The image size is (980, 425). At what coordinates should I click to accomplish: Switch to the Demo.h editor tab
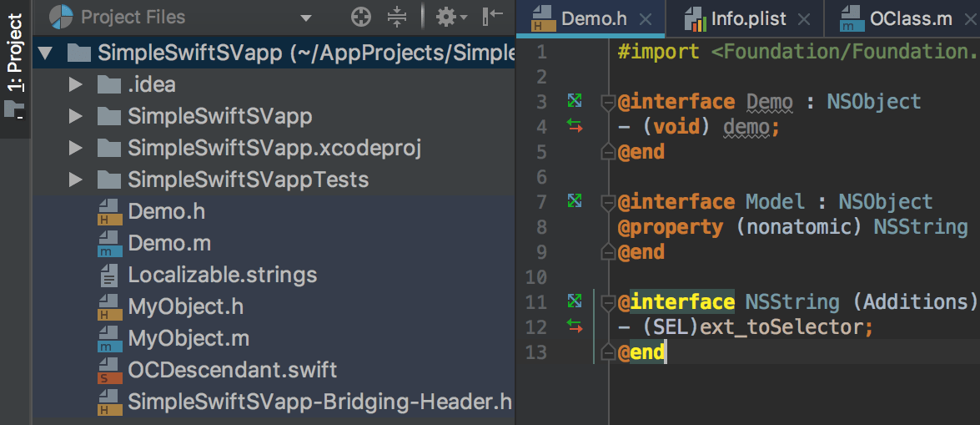coord(591,18)
